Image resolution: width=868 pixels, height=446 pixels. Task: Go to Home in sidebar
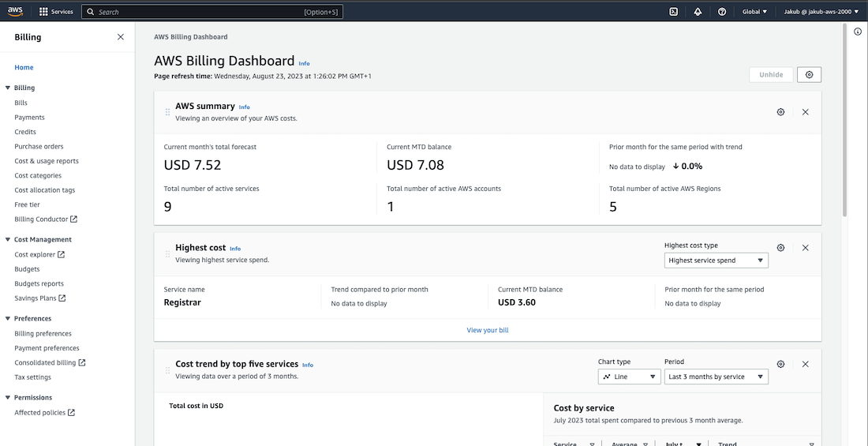pos(24,68)
